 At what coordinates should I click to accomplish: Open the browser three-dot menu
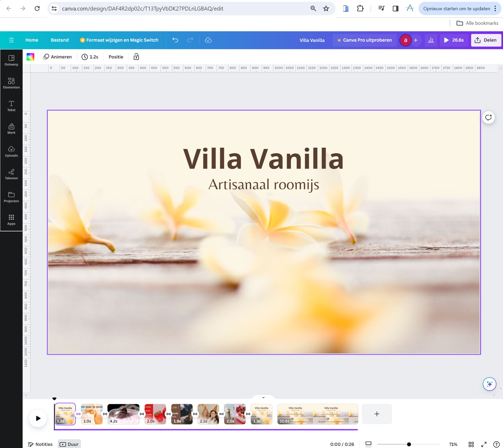pos(496,8)
